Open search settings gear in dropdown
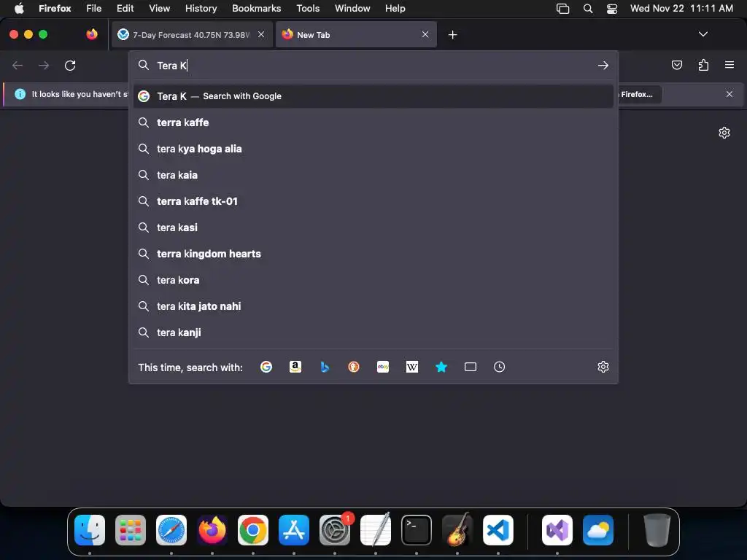The height and width of the screenshot is (560, 747). point(603,367)
